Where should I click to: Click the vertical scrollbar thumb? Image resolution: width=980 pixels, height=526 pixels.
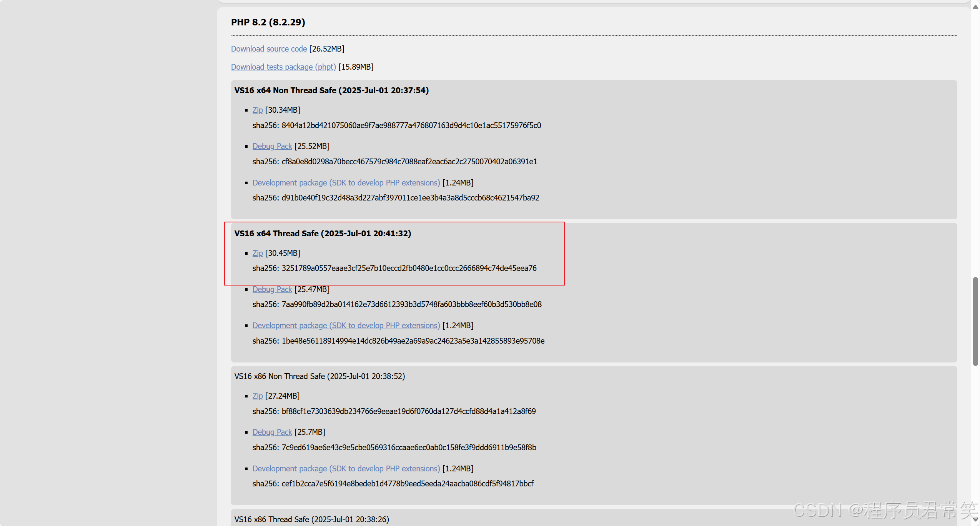[975, 321]
